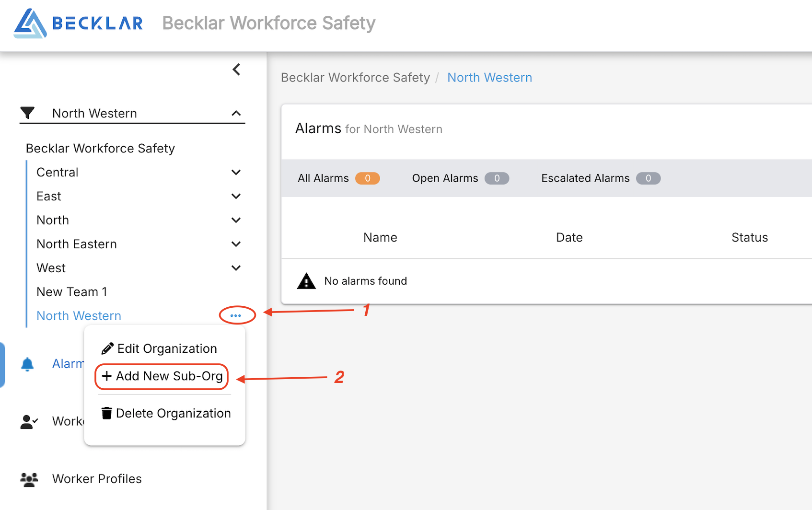Click the Status column header
812x510 pixels.
click(x=750, y=237)
